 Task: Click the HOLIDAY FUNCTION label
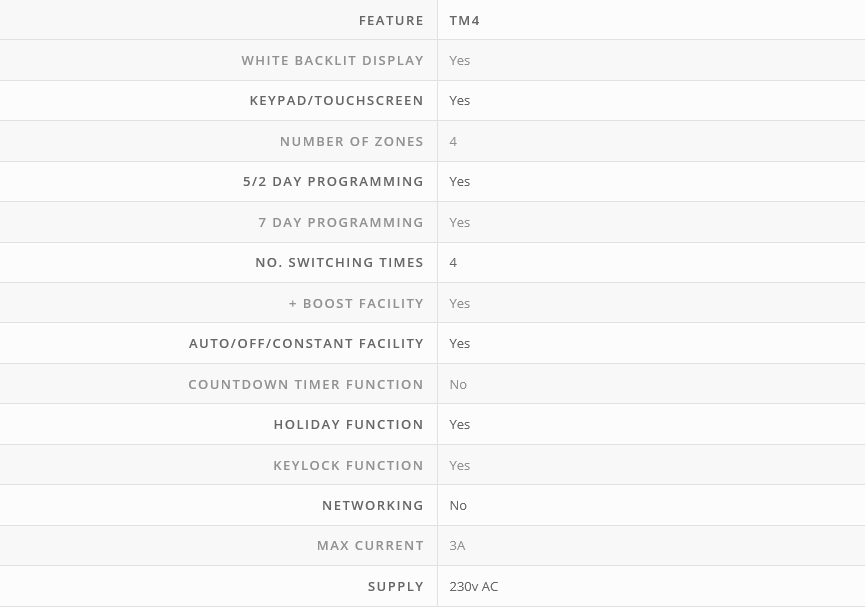click(348, 424)
